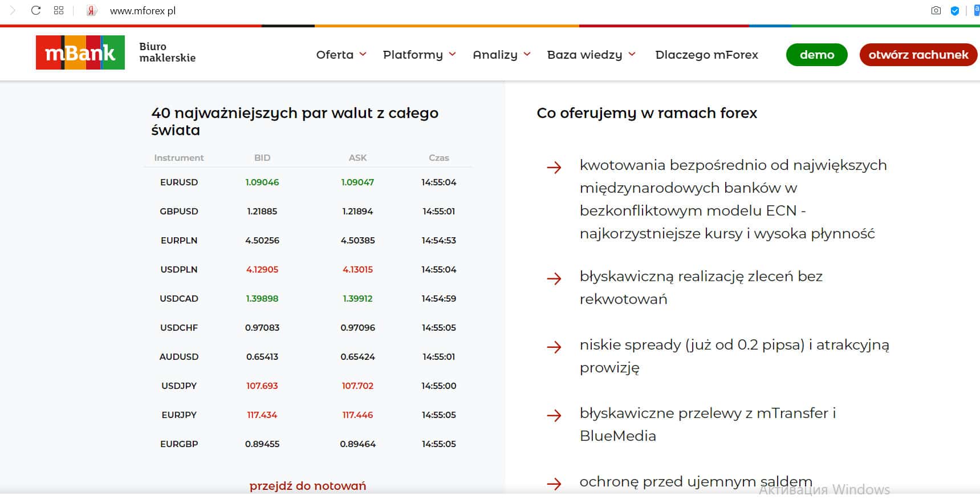Click the BID column header
980x499 pixels.
[262, 158]
